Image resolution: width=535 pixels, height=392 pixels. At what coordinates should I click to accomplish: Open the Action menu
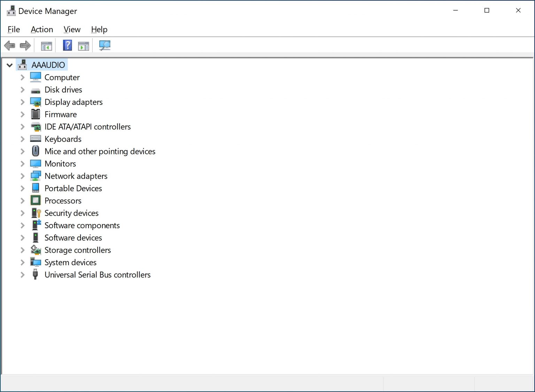pos(41,29)
